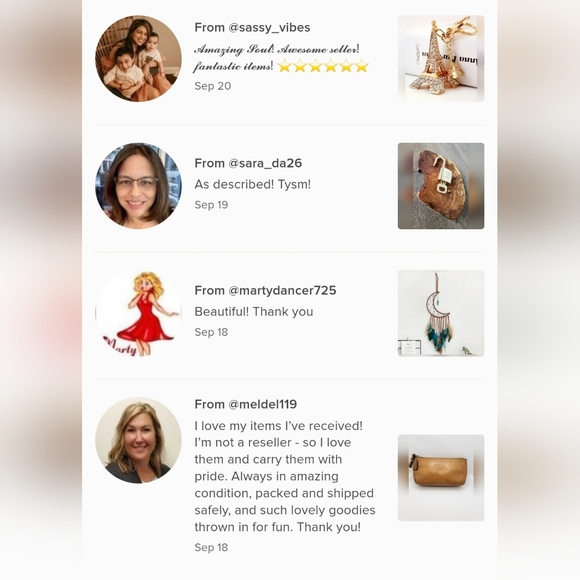Visit @meldel119 username link
580x580 pixels.
[x=263, y=404]
